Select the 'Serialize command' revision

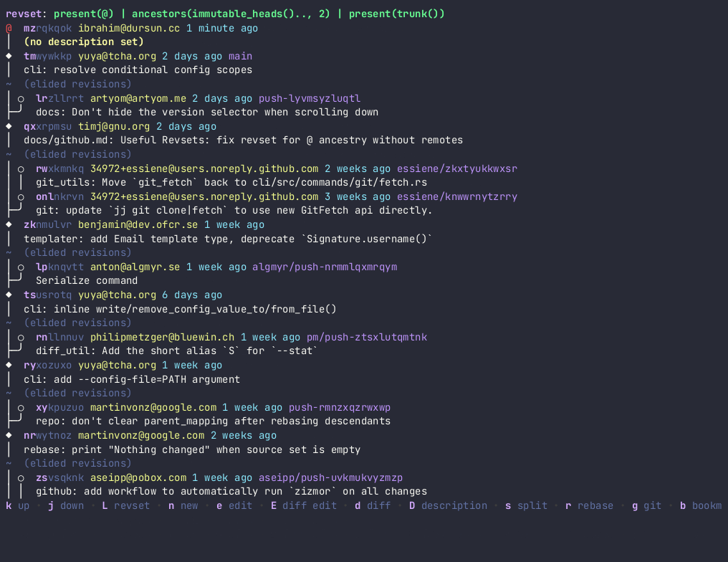pyautogui.click(x=86, y=281)
